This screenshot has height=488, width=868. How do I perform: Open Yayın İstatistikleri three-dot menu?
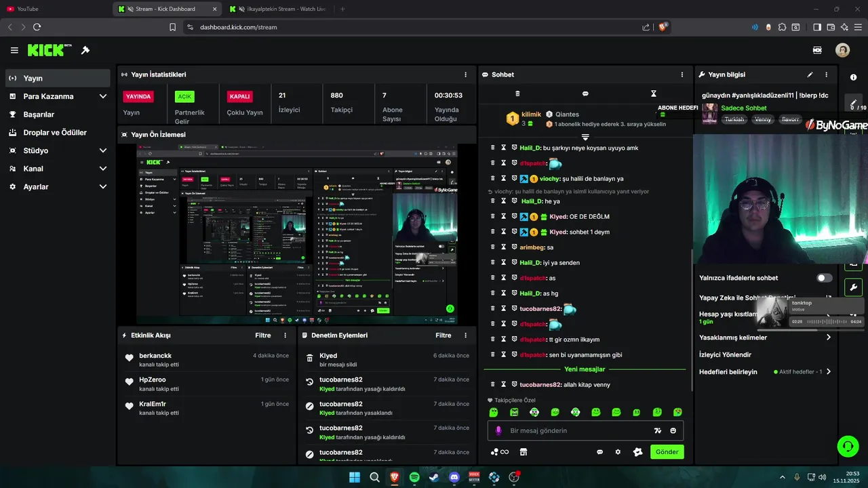(x=465, y=75)
